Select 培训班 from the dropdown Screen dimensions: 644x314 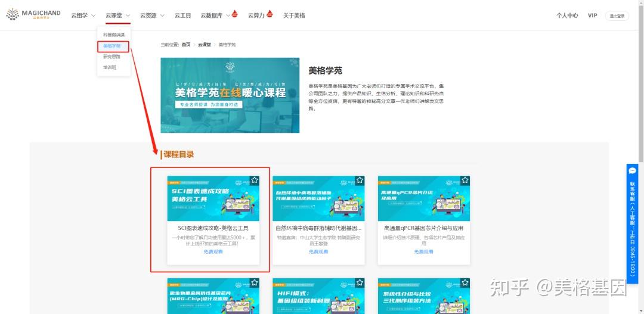[110, 67]
